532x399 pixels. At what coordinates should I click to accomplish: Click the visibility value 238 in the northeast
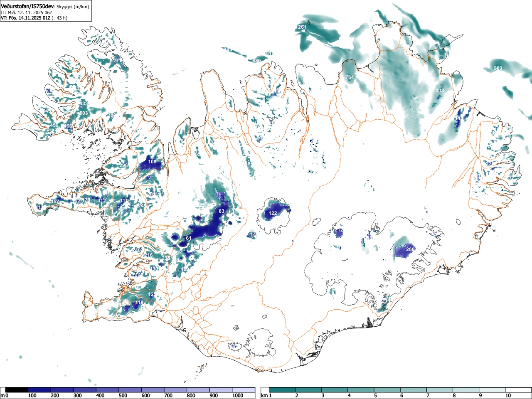440,91
